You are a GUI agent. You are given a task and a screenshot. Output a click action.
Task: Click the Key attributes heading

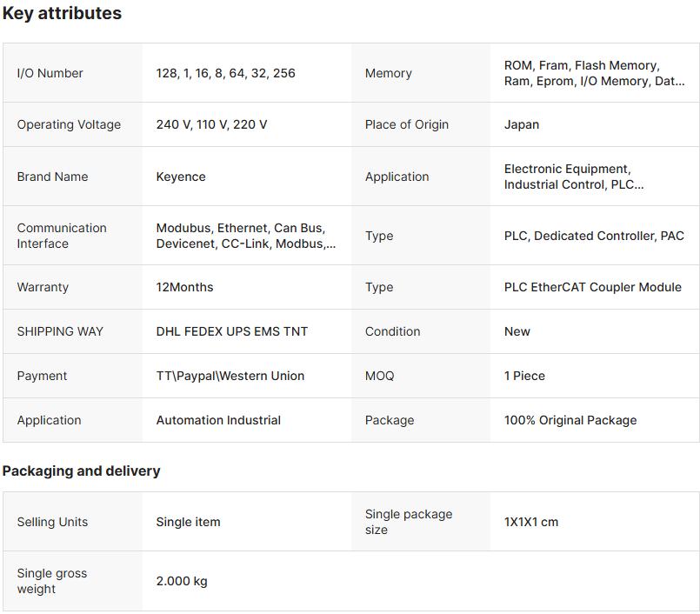point(62,14)
